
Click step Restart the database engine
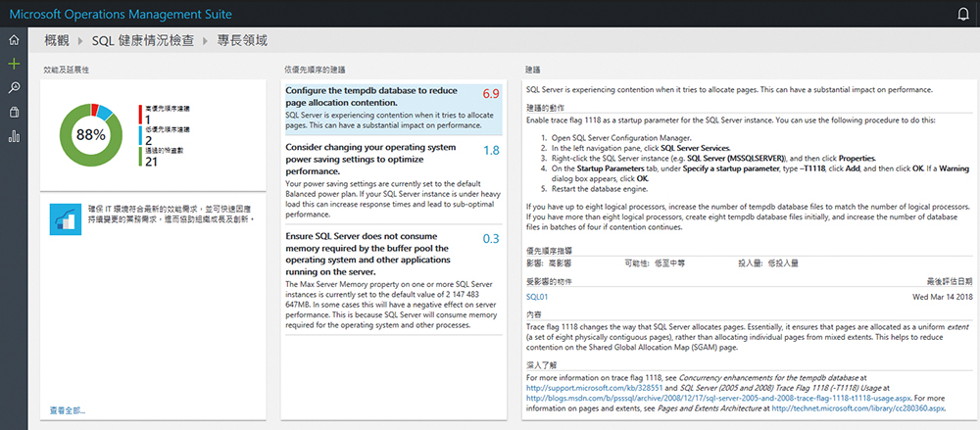600,189
